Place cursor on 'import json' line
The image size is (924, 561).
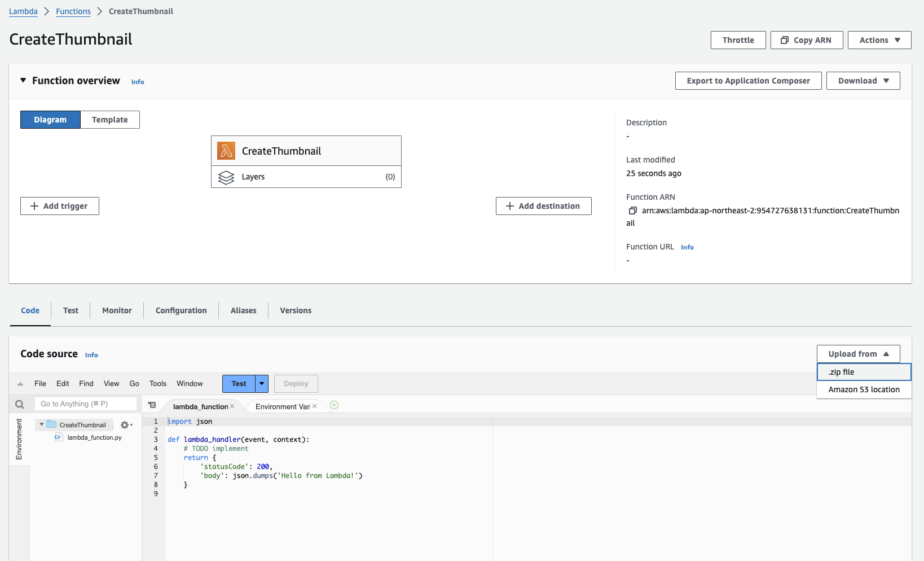point(190,422)
